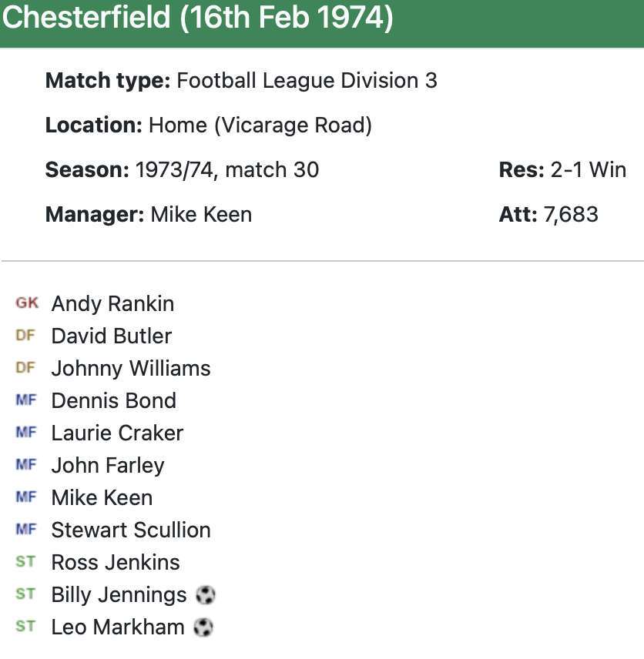Image resolution: width=644 pixels, height=659 pixels.
Task: Click manager name Mike Keen in match details
Action: [x=201, y=214]
